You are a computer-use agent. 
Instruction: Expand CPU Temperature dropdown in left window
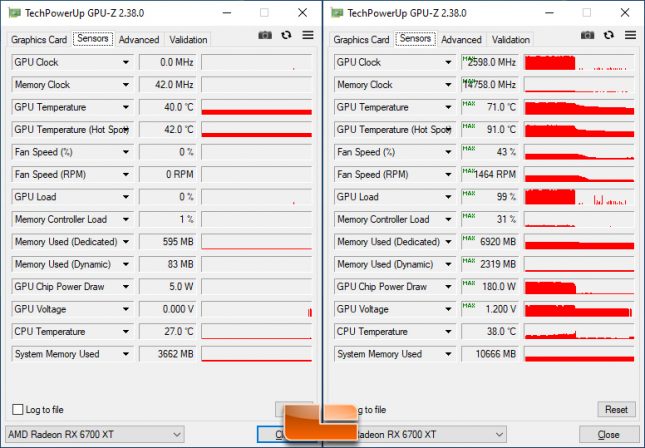point(125,332)
